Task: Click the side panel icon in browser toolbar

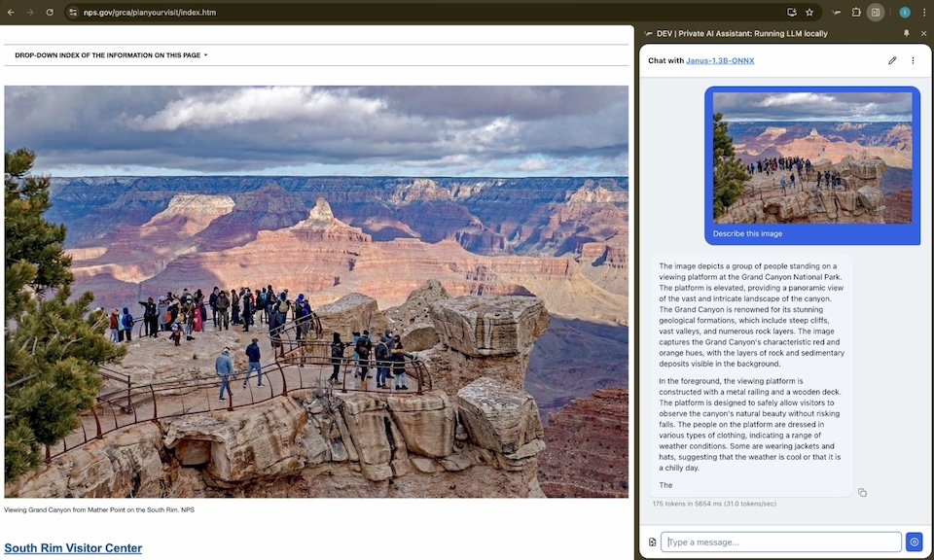Action: (877, 13)
